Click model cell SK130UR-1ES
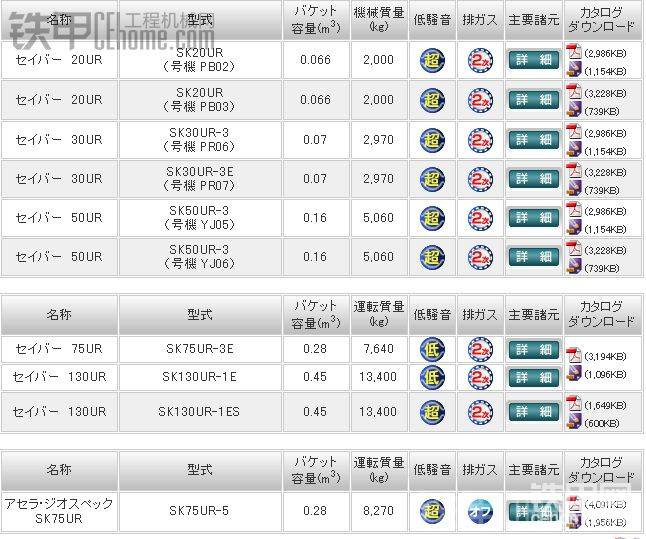Image resolution: width=646 pixels, height=539 pixels. pyautogui.click(x=200, y=412)
